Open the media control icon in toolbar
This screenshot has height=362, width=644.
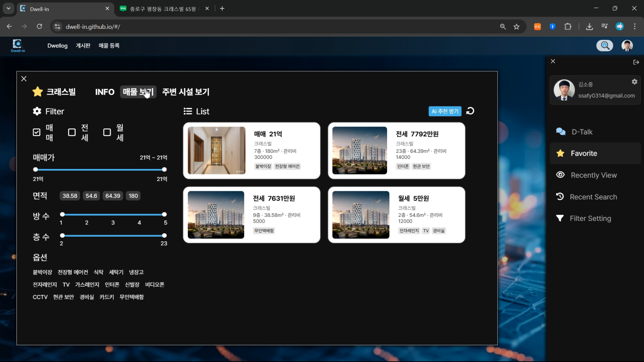point(604,26)
